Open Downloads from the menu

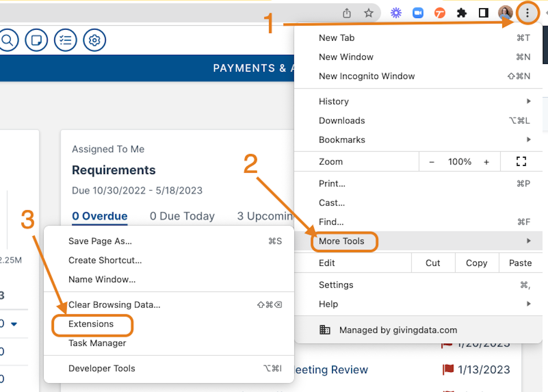coord(418,121)
